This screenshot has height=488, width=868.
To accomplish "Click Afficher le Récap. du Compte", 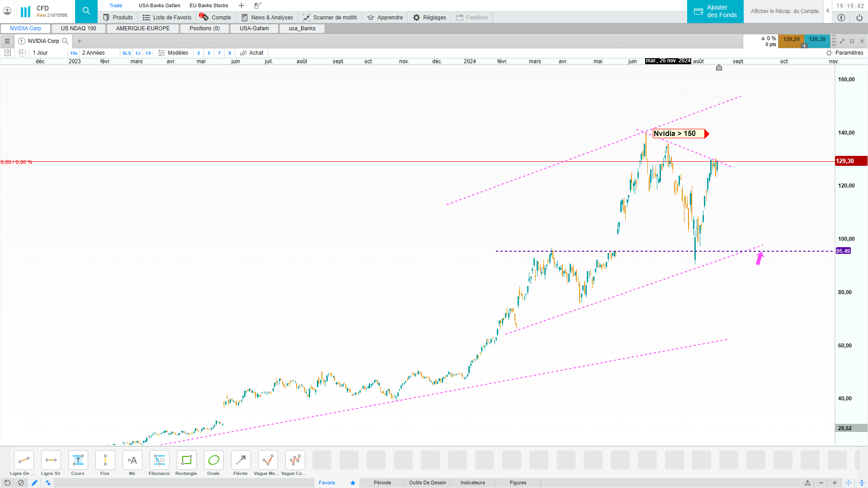I will [784, 11].
